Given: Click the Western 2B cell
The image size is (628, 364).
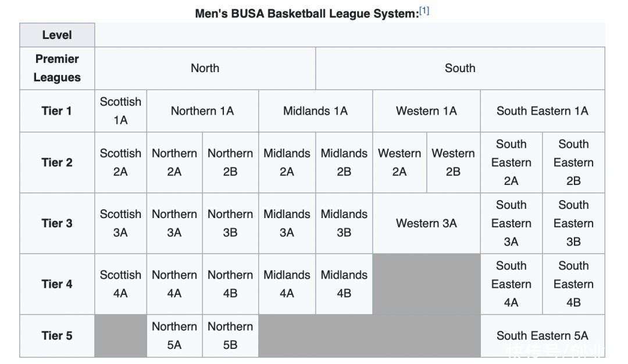Looking at the screenshot, I should (453, 162).
